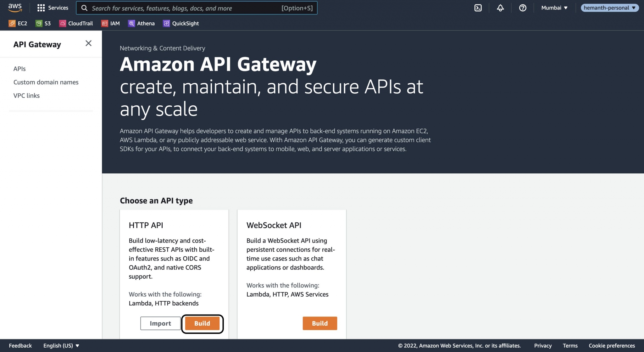Open the Services grid menu
This screenshot has height=352, width=644.
53,8
